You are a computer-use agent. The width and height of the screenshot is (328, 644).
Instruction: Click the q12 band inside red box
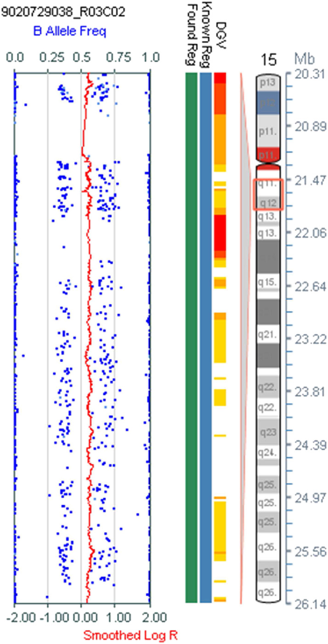click(267, 202)
